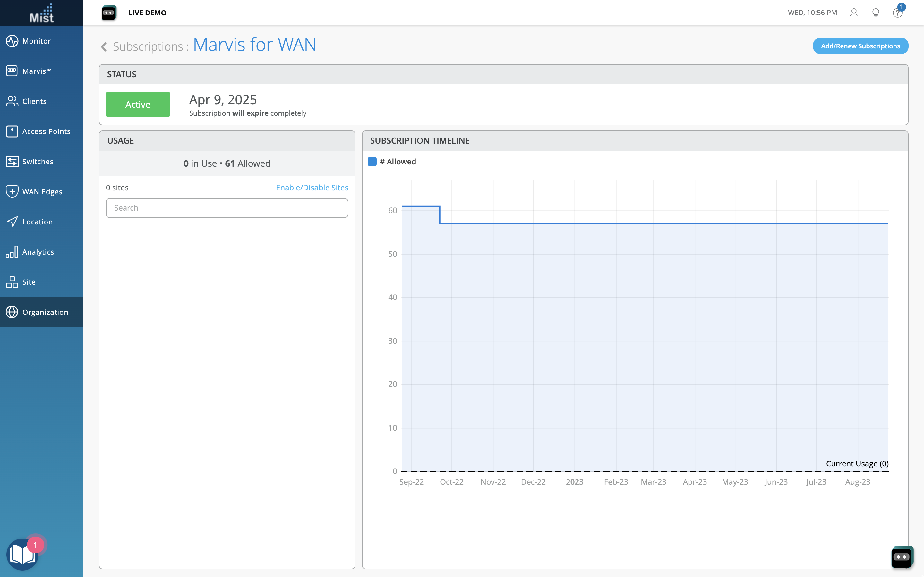Image resolution: width=924 pixels, height=577 pixels.
Task: Open the Analytics menu
Action: click(x=38, y=252)
